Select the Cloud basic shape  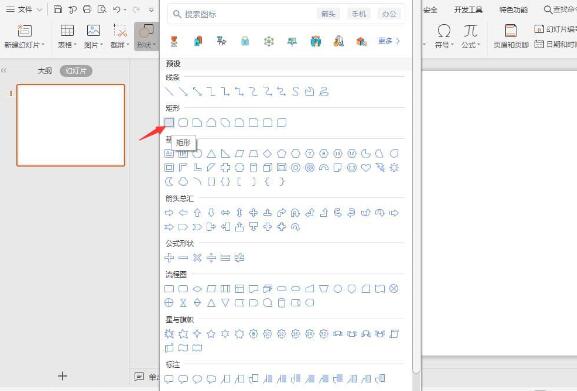[x=183, y=181]
